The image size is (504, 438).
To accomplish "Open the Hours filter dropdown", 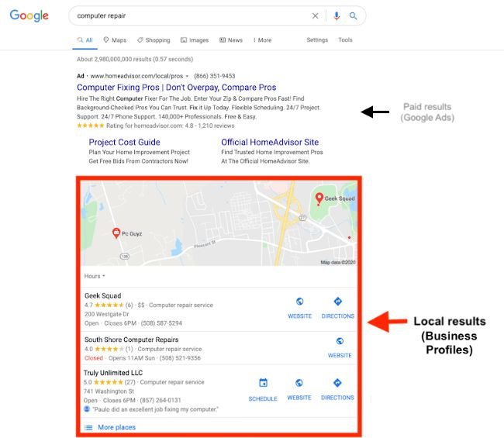I will [95, 276].
